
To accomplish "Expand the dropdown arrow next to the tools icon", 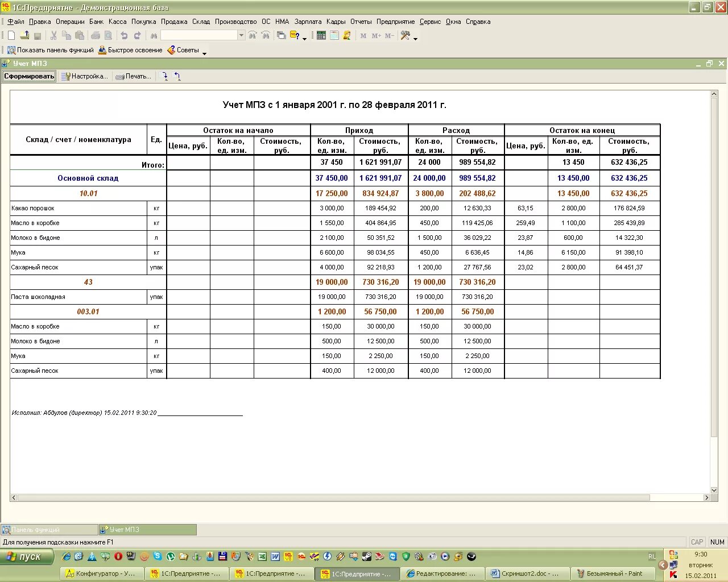I will click(415, 39).
